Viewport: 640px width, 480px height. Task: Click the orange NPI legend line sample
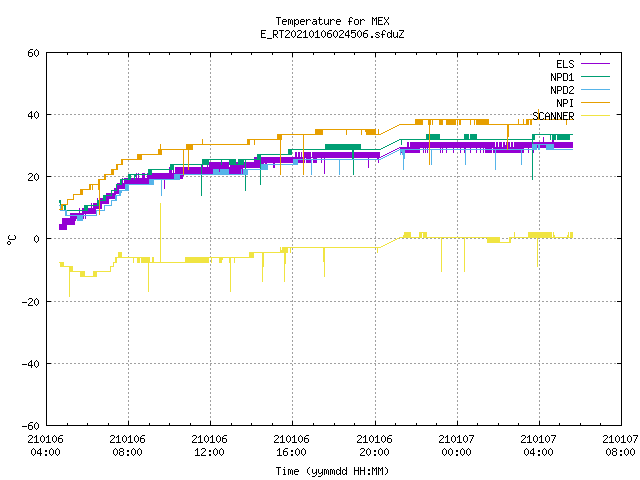click(595, 103)
